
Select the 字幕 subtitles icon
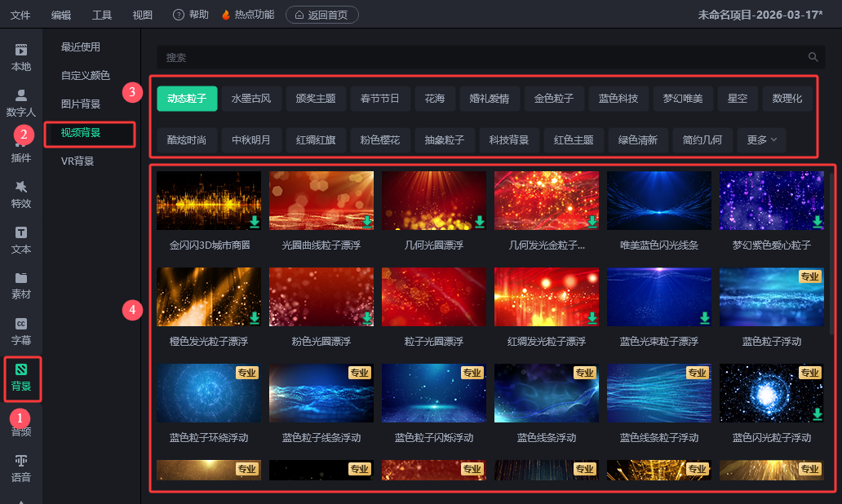click(21, 330)
